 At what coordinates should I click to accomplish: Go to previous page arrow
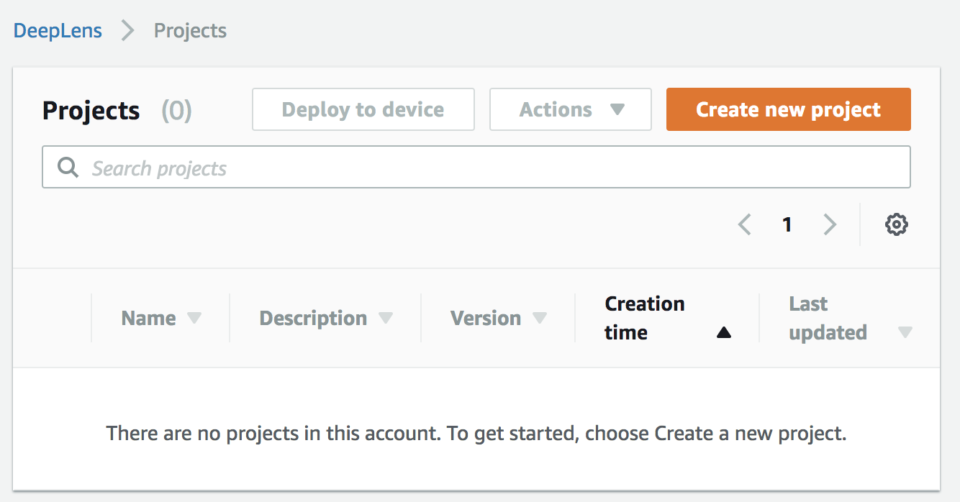tap(744, 225)
